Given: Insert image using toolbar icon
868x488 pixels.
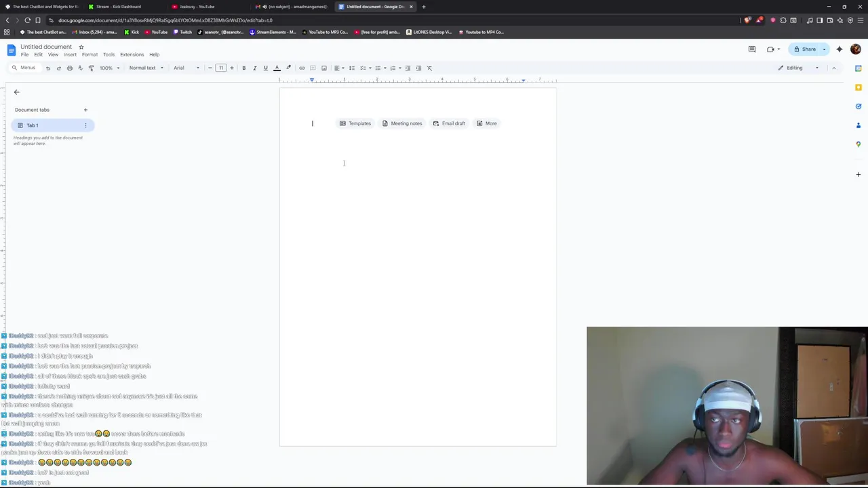Looking at the screenshot, I should pyautogui.click(x=323, y=68).
